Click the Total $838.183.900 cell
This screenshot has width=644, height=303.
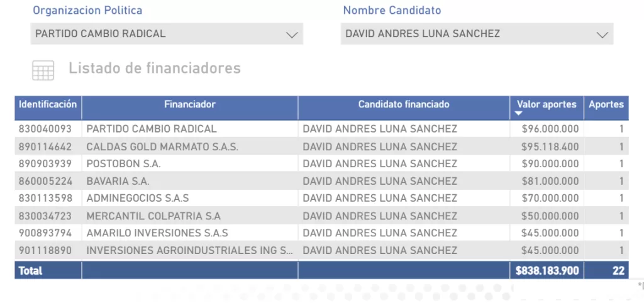[x=548, y=270]
